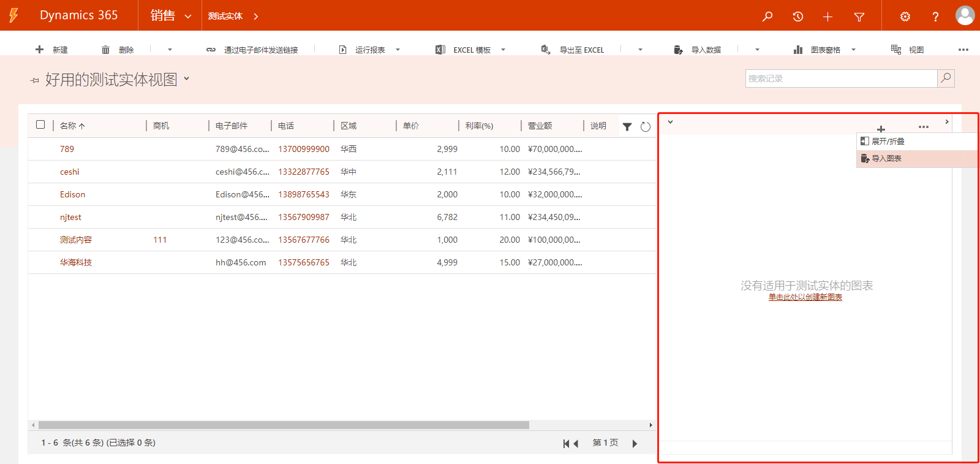Toggle the select-all checkbox in grid header
Viewport: 980px width, 464px height.
[x=40, y=124]
